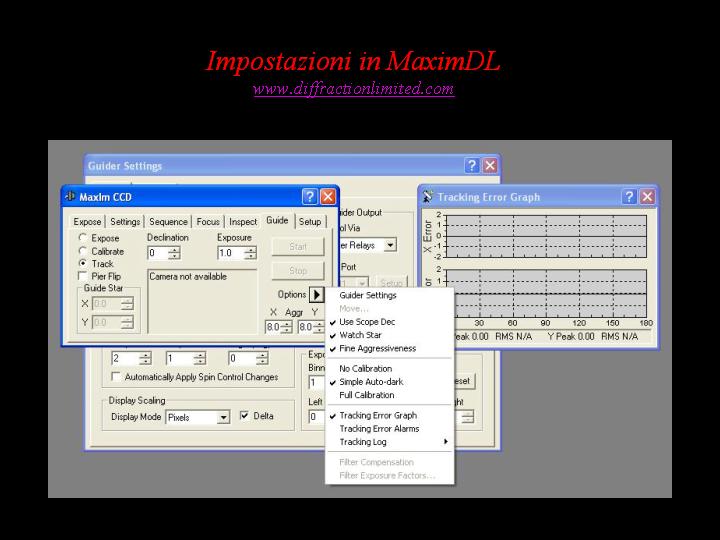Click the Guider Settings spinner showing 2
720x540 pixels.
click(x=131, y=358)
